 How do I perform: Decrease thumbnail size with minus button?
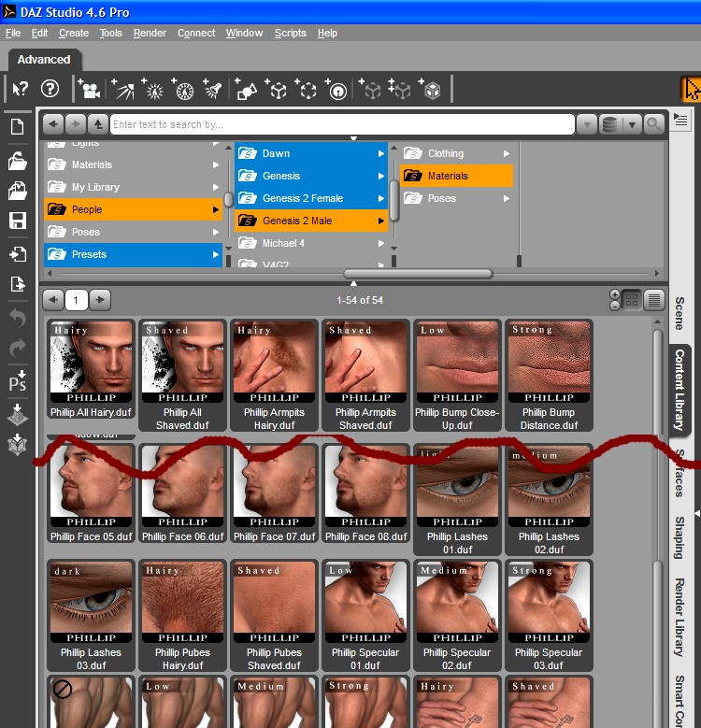pyautogui.click(x=615, y=306)
